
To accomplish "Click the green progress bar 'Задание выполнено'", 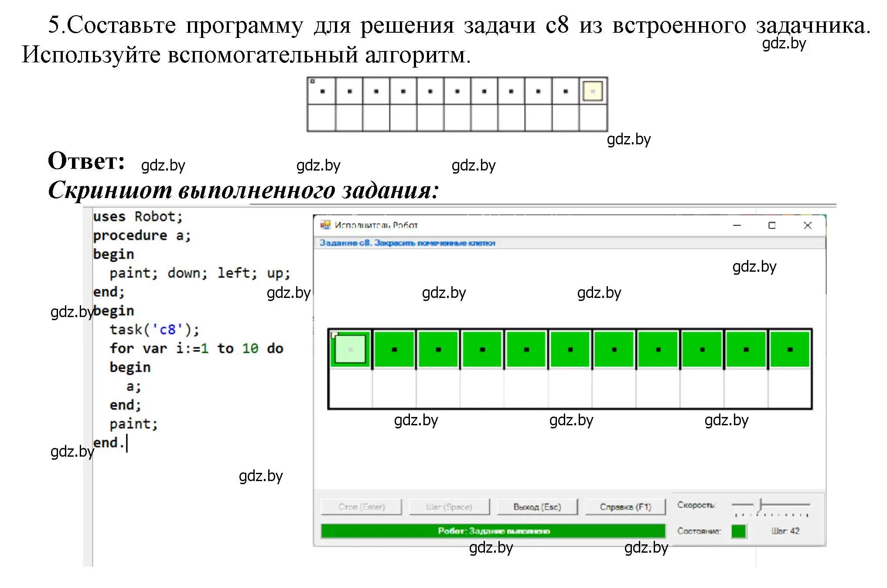I will (493, 531).
